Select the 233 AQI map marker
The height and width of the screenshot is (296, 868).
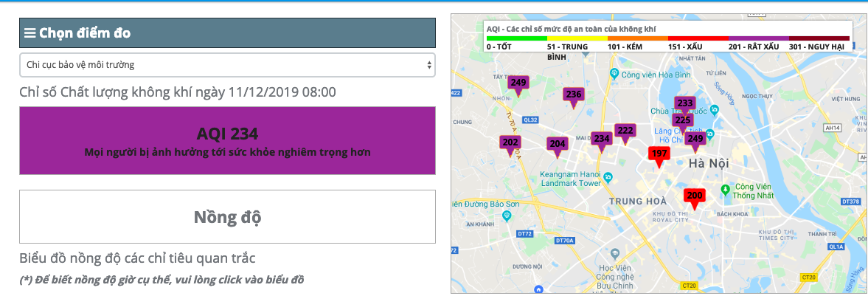(x=685, y=103)
